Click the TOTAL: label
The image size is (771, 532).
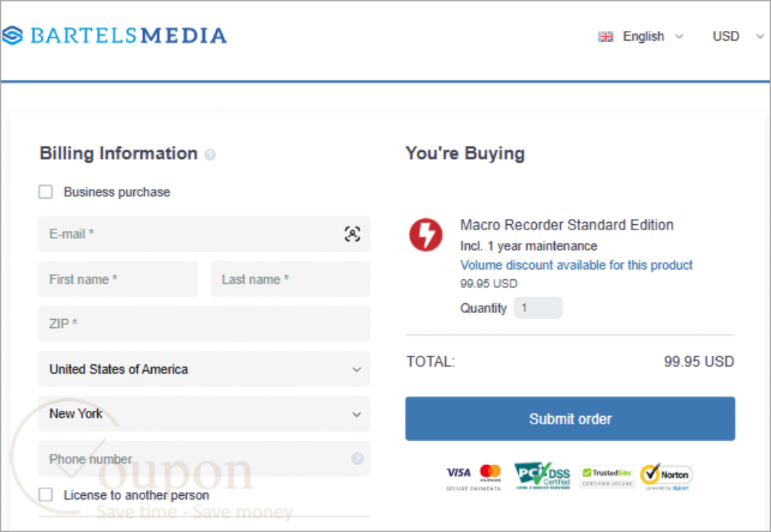coord(430,361)
